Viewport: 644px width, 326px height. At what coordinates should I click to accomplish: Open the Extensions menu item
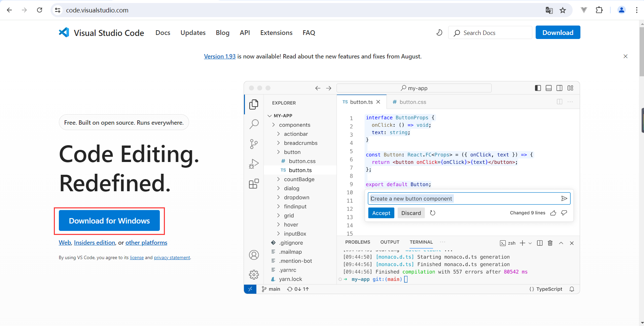click(x=276, y=33)
